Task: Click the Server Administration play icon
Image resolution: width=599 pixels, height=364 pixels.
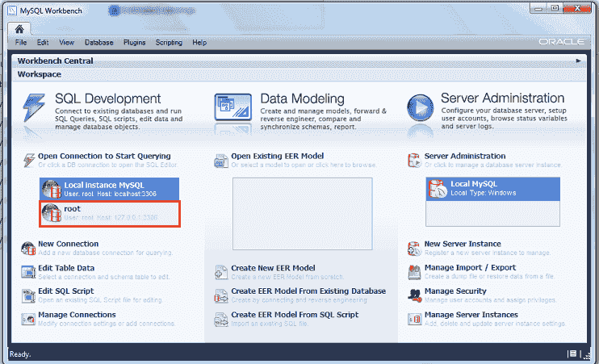Action: click(x=421, y=107)
